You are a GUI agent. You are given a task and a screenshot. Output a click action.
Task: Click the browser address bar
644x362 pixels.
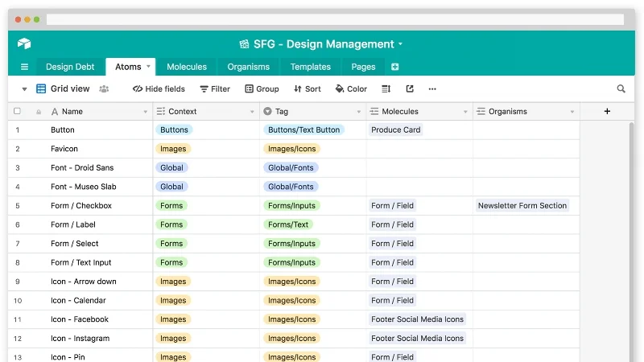335,19
